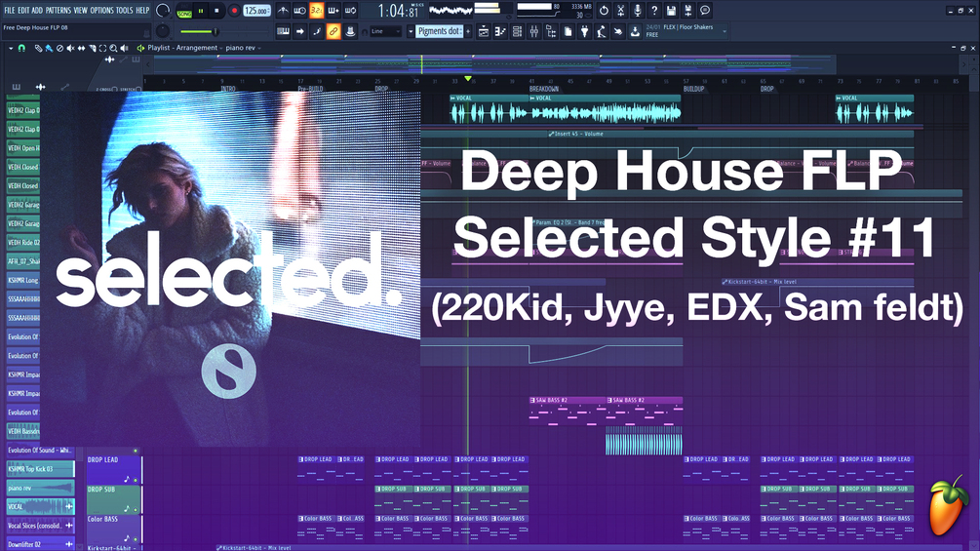Image resolution: width=980 pixels, height=551 pixels.
Task: Open the Piano roll view icon
Action: coord(500,31)
